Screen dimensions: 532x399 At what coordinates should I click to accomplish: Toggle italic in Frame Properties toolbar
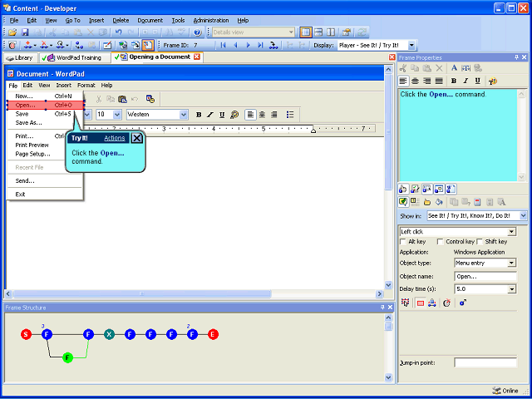465,81
